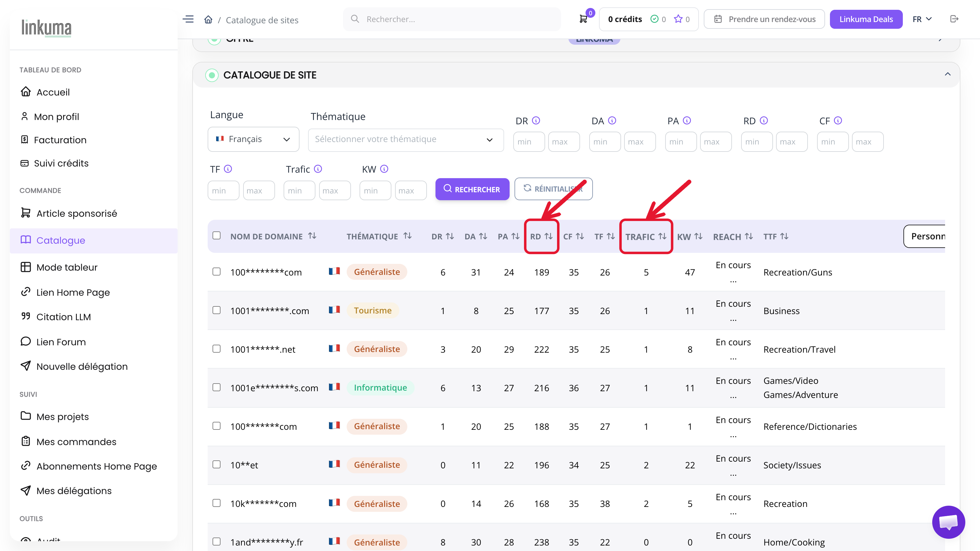Click the RECHERCHER button

click(472, 189)
